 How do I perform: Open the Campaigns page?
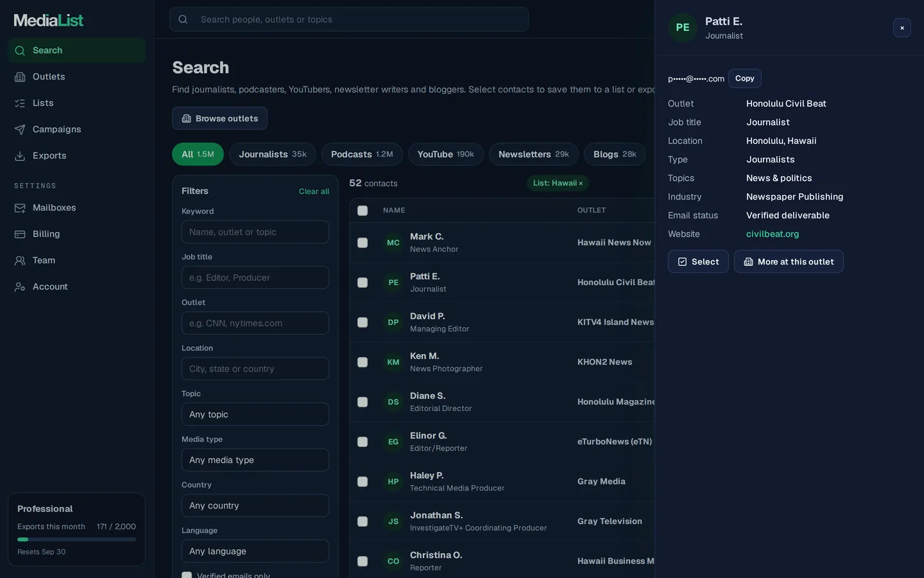76,129
